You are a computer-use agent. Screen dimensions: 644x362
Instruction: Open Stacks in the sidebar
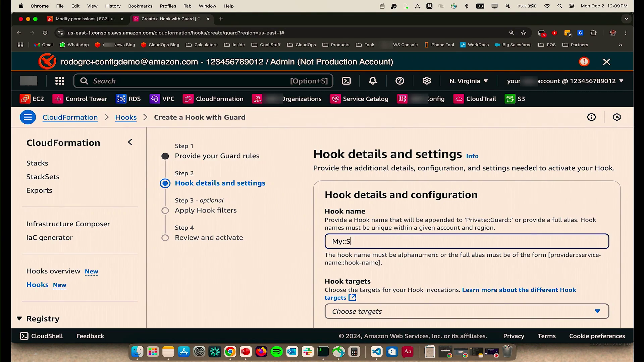[x=37, y=163]
